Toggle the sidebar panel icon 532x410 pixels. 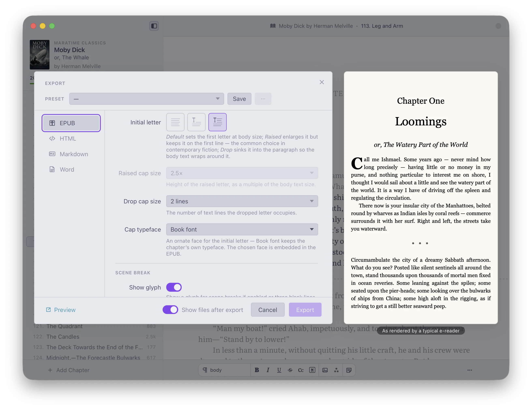click(x=154, y=26)
